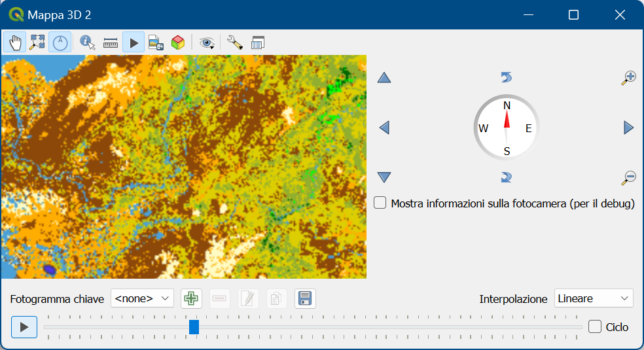This screenshot has width=644, height=350.
Task: Tilt camera up with up arrow
Action: coord(384,78)
